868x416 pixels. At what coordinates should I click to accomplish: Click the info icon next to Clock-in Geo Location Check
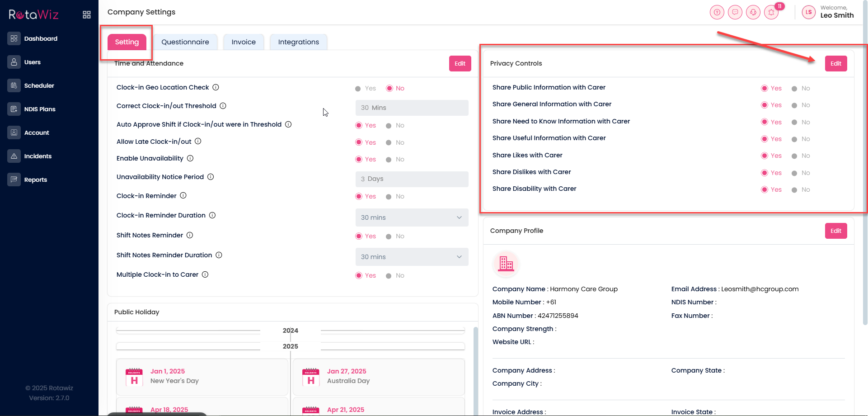216,87
